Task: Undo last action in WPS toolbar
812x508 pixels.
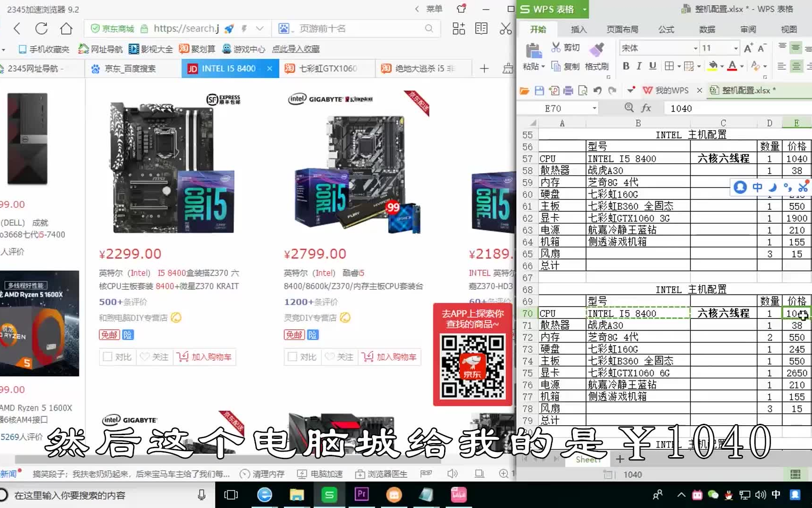Action: tap(597, 90)
